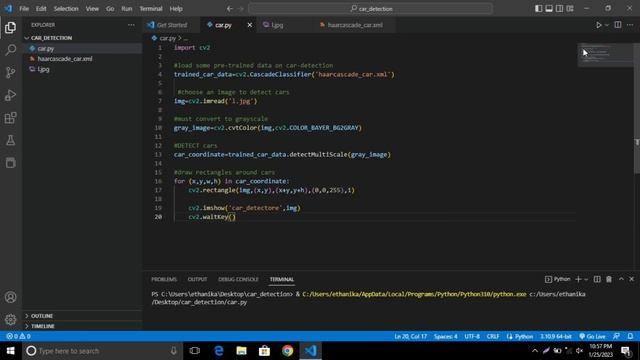Run the Python file with play button
Screen dimensions: 640x360
[x=598, y=25]
